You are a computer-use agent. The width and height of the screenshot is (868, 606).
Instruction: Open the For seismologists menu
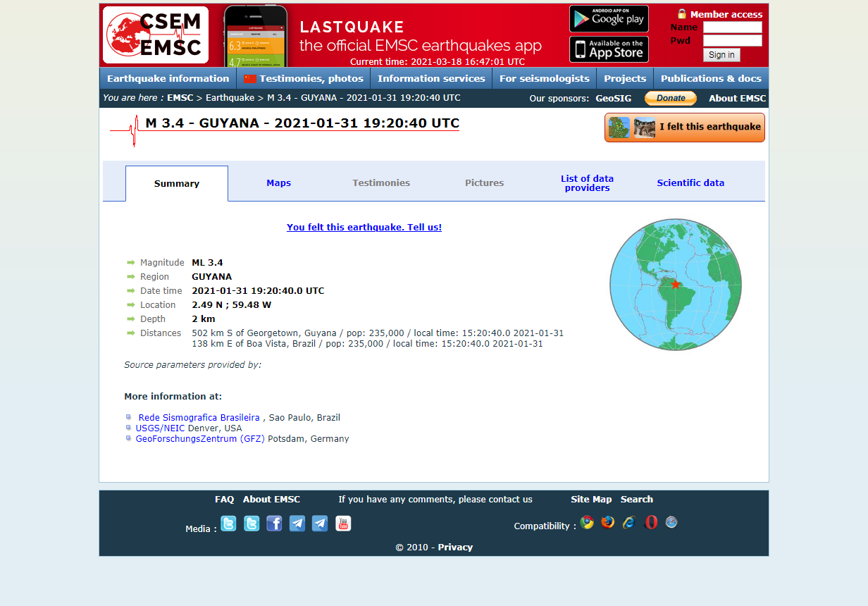(544, 78)
